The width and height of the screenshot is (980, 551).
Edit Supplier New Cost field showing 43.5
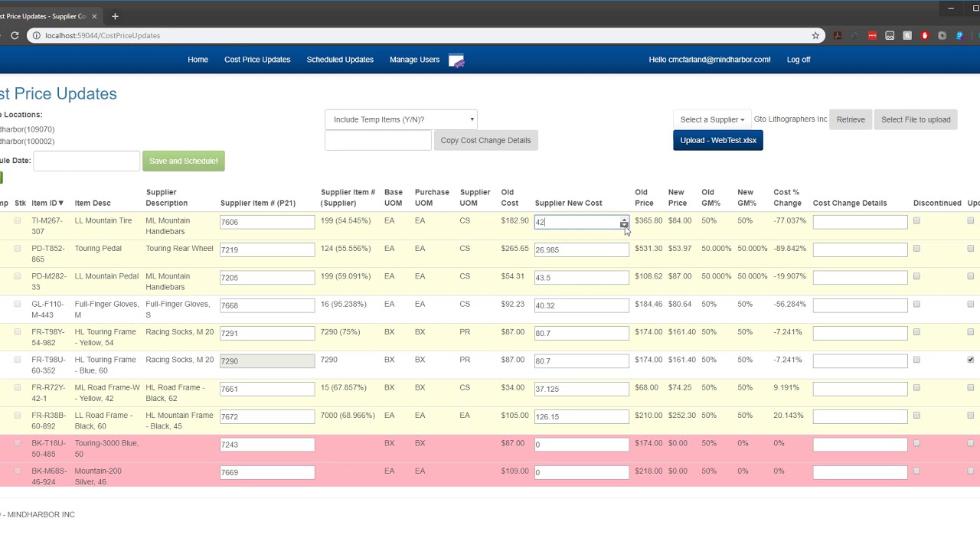582,277
